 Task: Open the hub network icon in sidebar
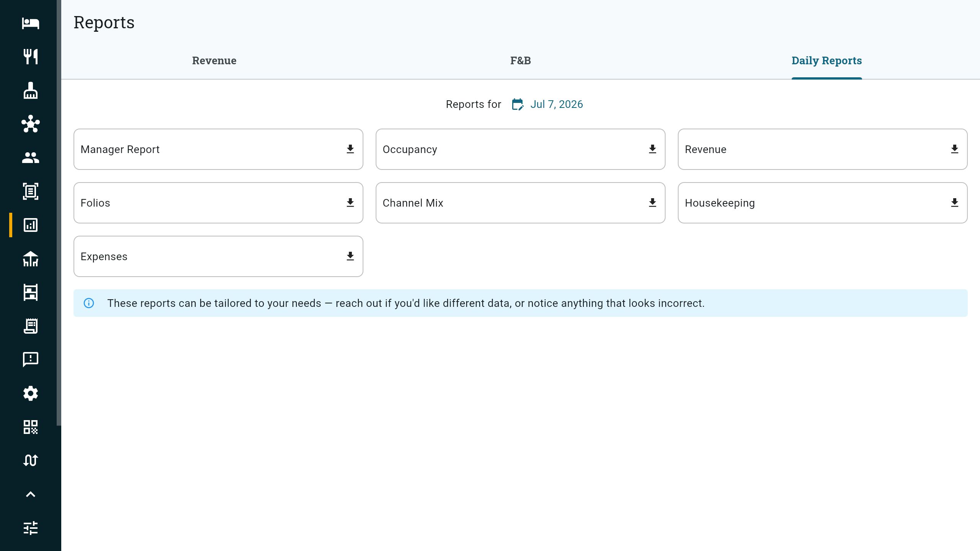[x=31, y=124]
